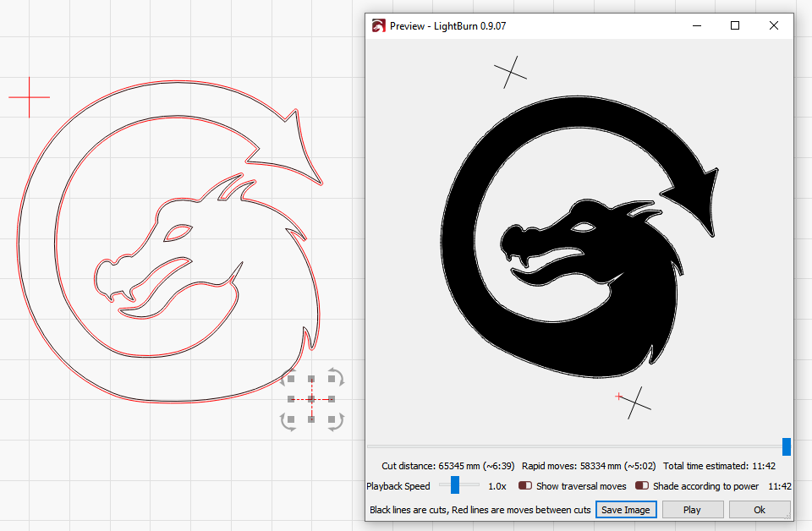Viewport: 812px width, 531px height.
Task: Click the red origin crosshair on canvas
Action: pos(30,97)
